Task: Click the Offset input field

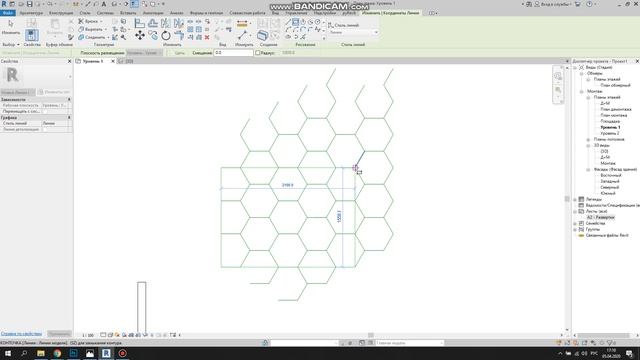Action: pyautogui.click(x=233, y=53)
